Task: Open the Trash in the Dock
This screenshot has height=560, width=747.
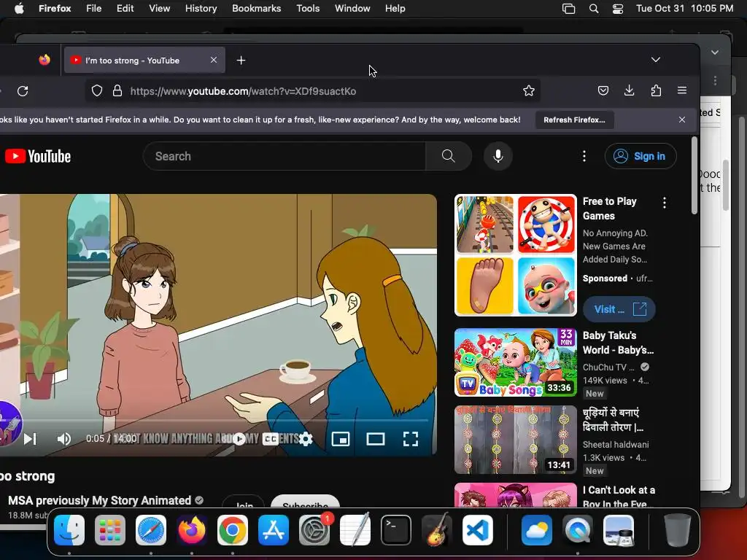Action: [678, 530]
